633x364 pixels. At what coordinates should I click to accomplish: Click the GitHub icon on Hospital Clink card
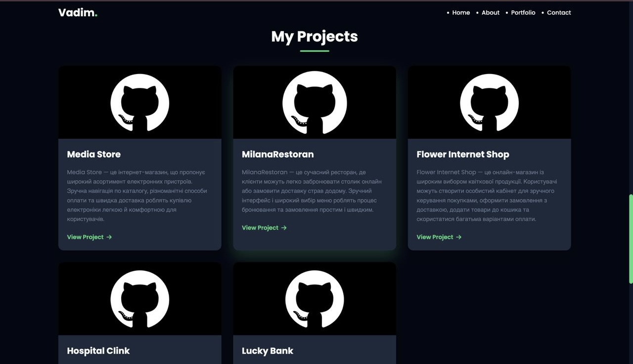(x=140, y=298)
